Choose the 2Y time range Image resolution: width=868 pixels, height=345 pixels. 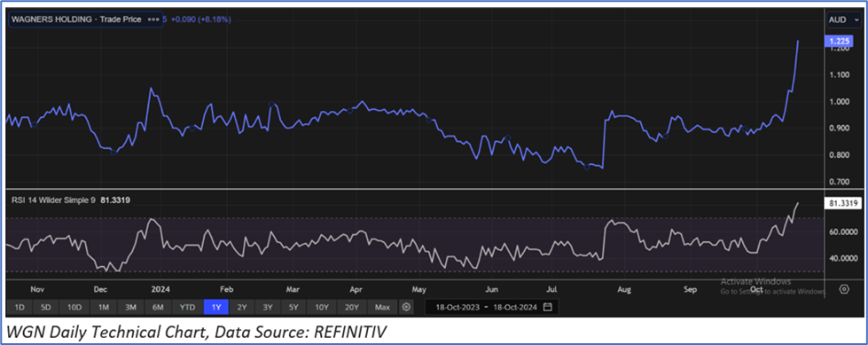tap(242, 307)
